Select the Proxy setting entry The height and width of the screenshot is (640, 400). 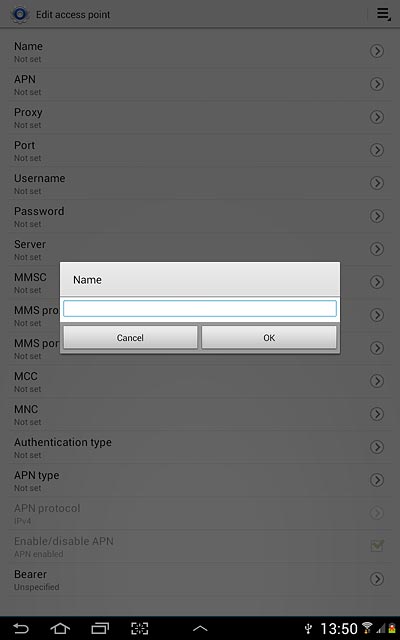[200, 117]
